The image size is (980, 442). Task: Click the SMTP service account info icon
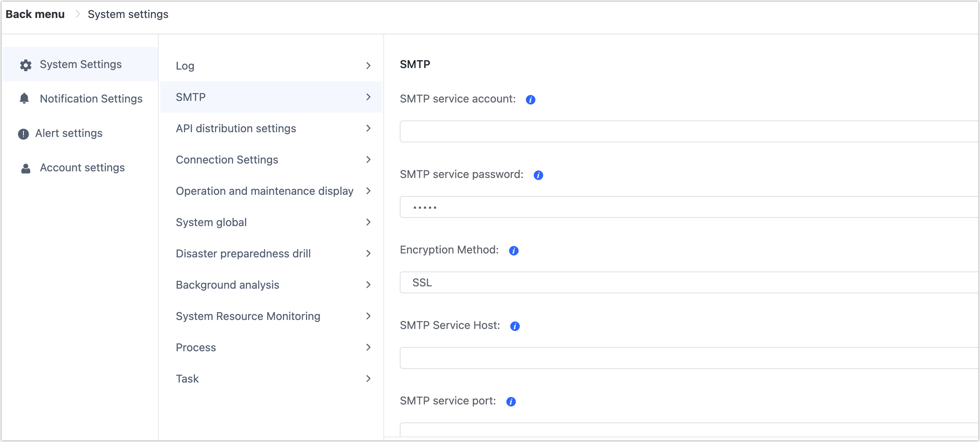pos(531,99)
